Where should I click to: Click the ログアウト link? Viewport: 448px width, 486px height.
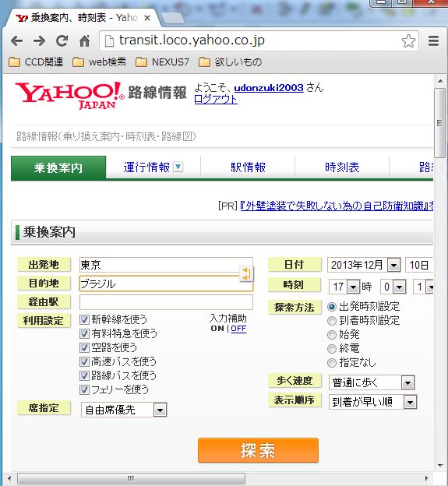pos(216,99)
